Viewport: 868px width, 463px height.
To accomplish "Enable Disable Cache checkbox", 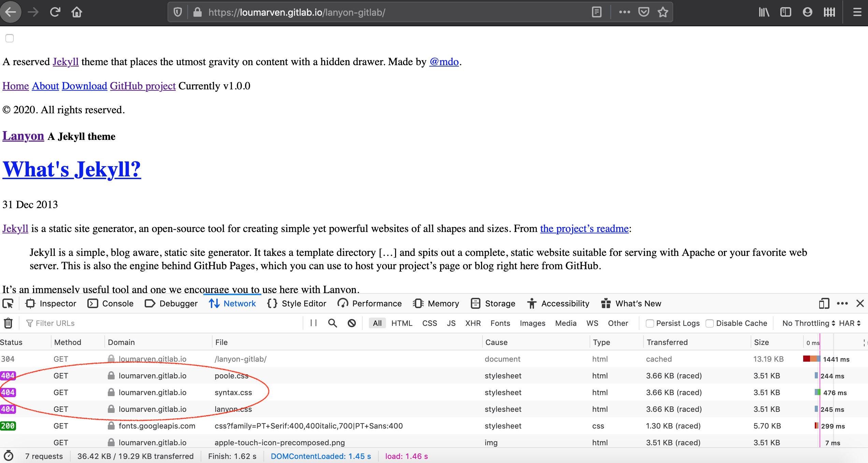I will pyautogui.click(x=710, y=323).
